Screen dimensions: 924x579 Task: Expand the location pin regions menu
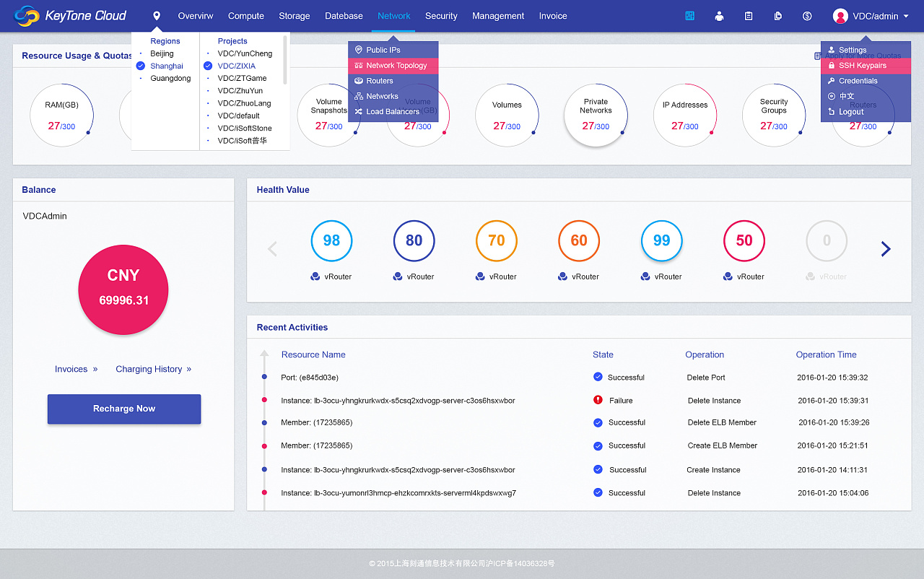pos(156,15)
